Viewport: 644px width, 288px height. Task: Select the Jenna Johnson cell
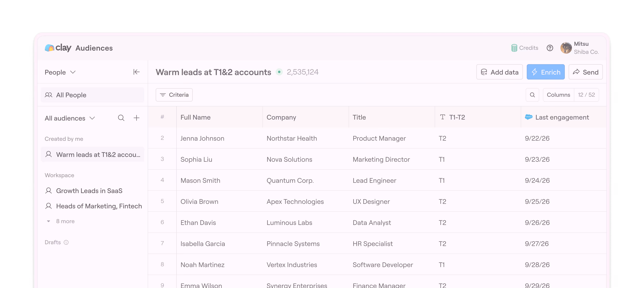click(x=219, y=138)
